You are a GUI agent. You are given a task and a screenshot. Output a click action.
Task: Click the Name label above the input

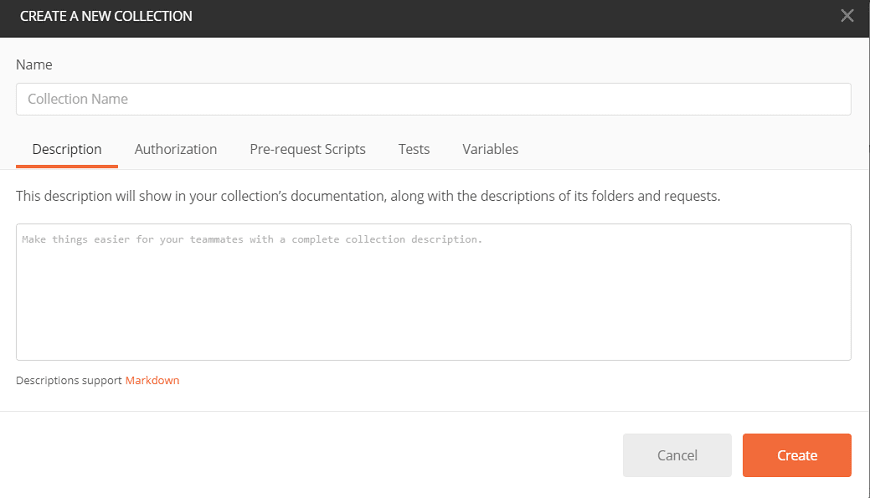tap(34, 65)
